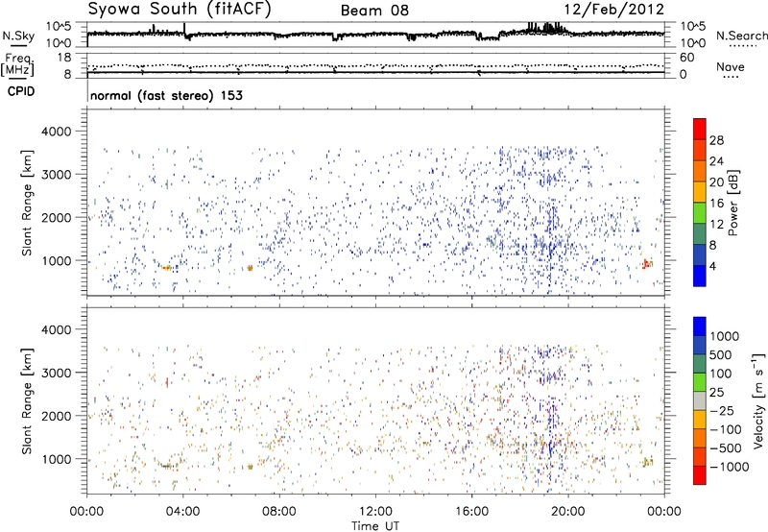The image size is (768, 532).
Task: Click the 'Nave' legend label
Action: [x=731, y=66]
